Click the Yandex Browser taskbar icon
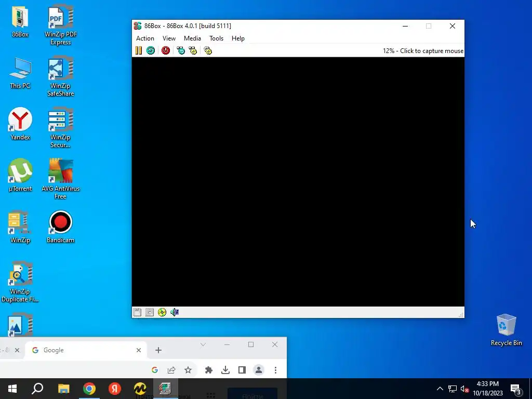Viewport: 532px width, 399px height. (115, 389)
